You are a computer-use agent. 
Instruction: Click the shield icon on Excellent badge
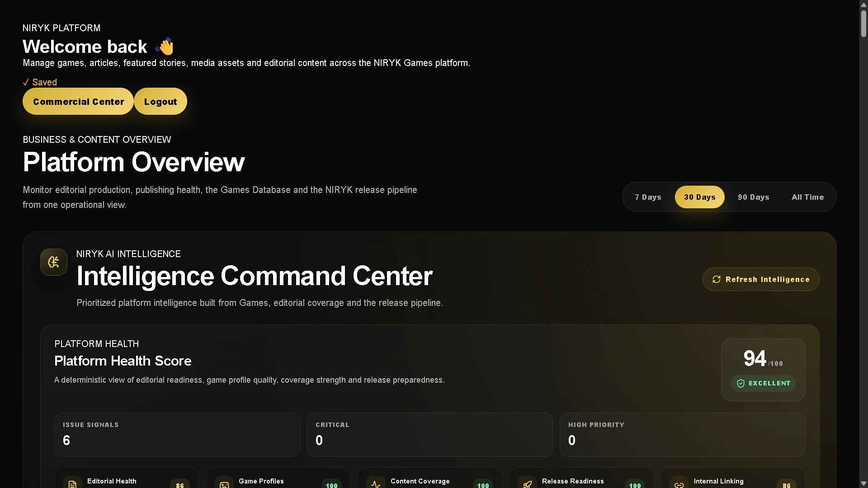coord(741,383)
